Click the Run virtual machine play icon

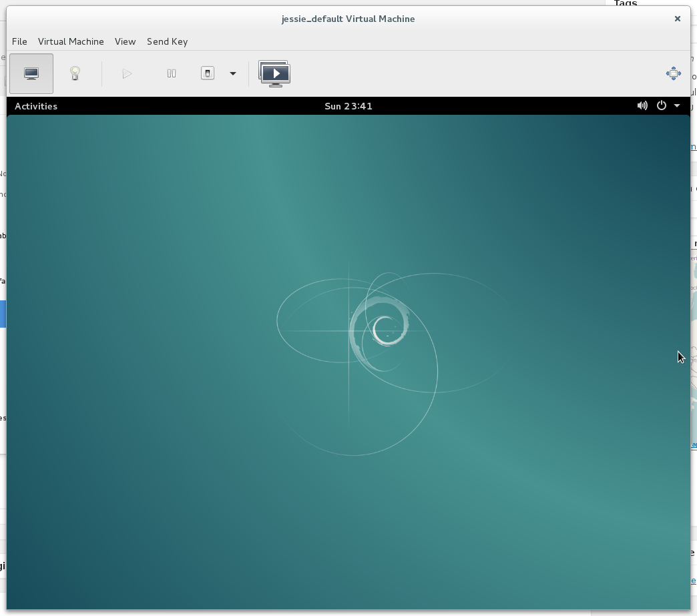tap(127, 73)
